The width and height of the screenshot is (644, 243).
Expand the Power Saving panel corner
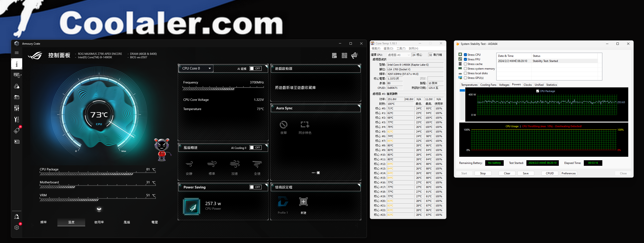(x=266, y=185)
